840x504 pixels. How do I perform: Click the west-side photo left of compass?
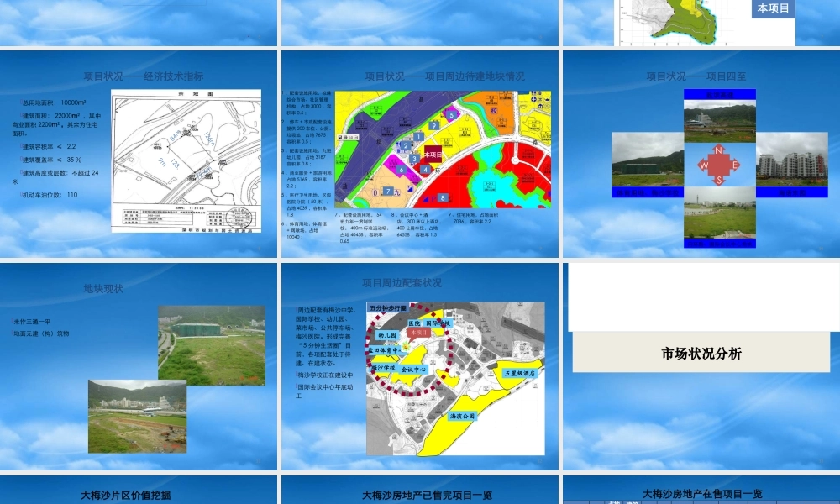point(648,160)
